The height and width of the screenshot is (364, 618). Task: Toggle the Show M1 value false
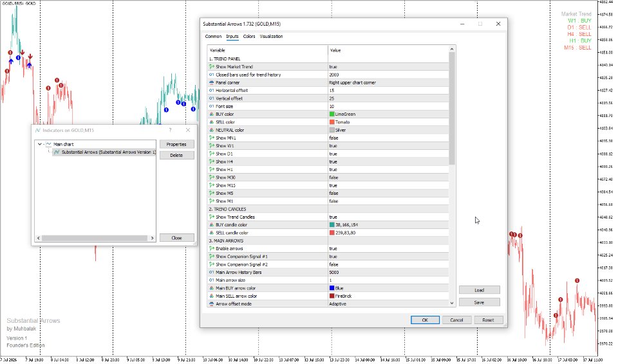[388, 201]
